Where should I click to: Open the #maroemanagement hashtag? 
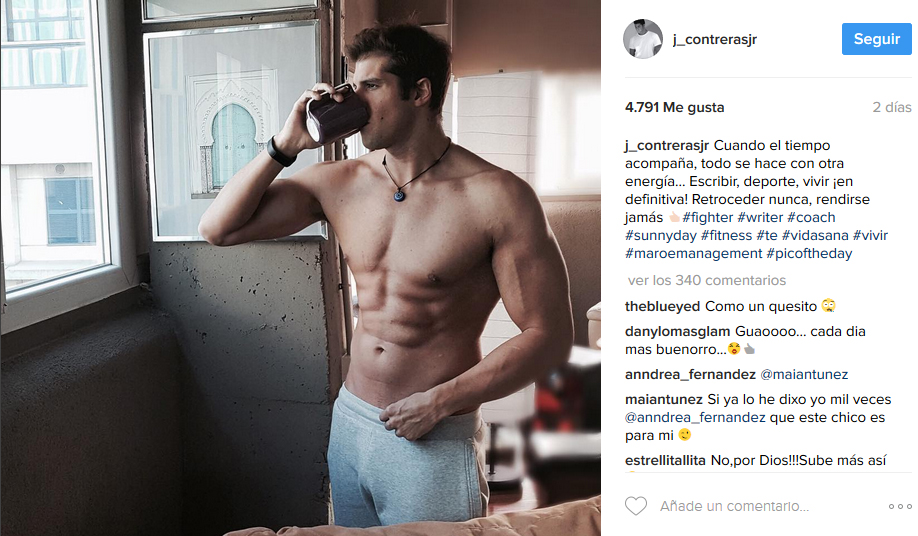click(693, 253)
